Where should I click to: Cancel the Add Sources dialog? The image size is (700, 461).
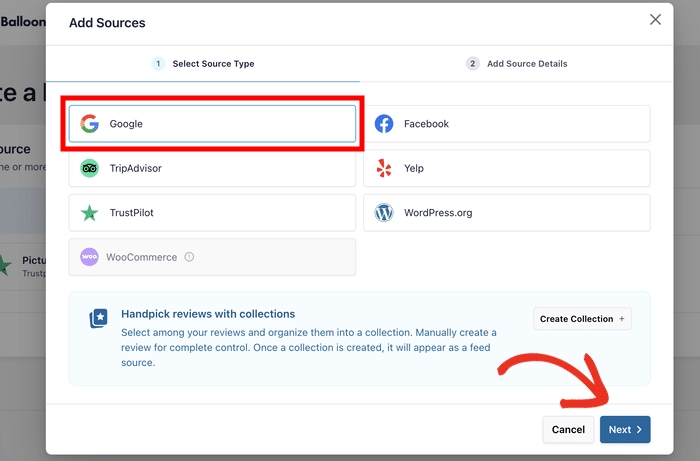click(x=568, y=430)
